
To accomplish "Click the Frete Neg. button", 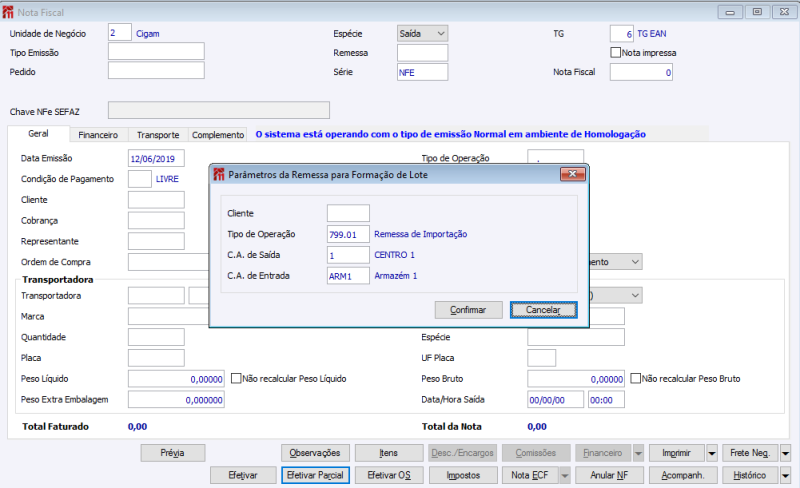I will click(x=750, y=453).
